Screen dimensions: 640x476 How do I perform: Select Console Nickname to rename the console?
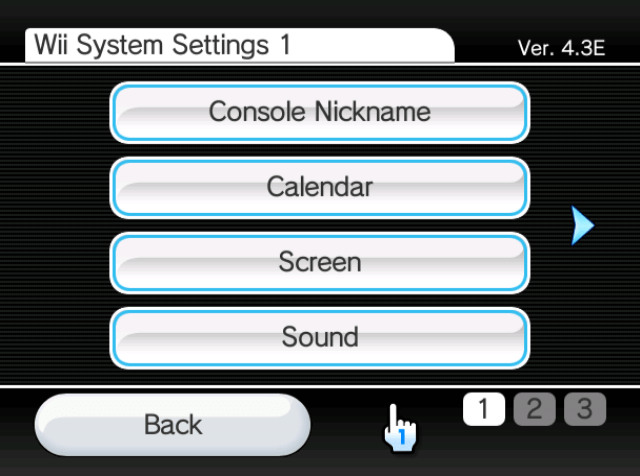320,112
